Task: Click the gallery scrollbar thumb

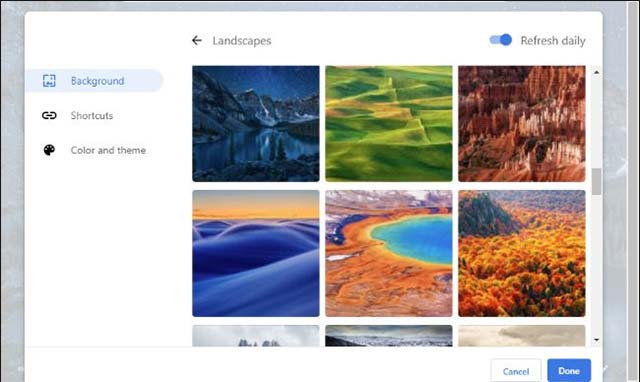Action: (x=596, y=181)
